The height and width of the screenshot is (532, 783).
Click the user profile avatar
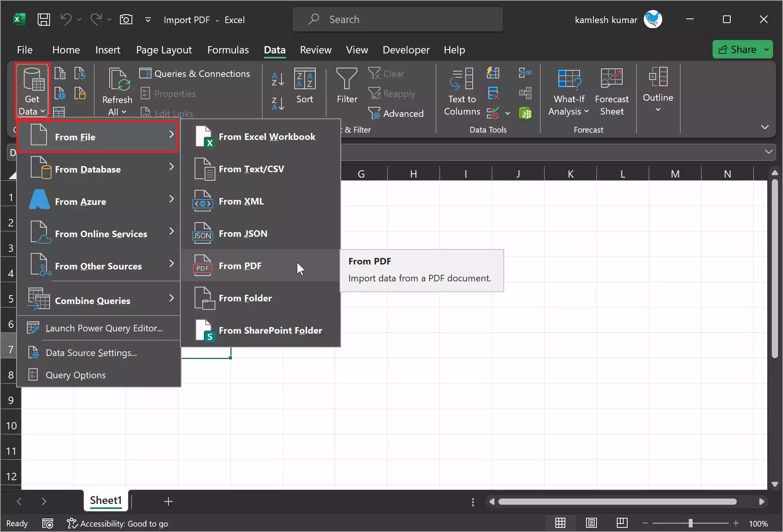653,19
